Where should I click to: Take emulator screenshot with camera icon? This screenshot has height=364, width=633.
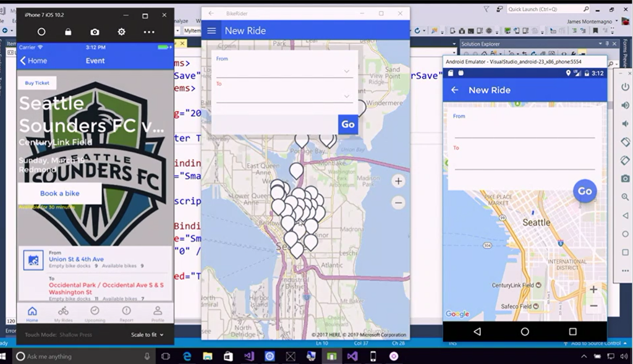point(626,179)
